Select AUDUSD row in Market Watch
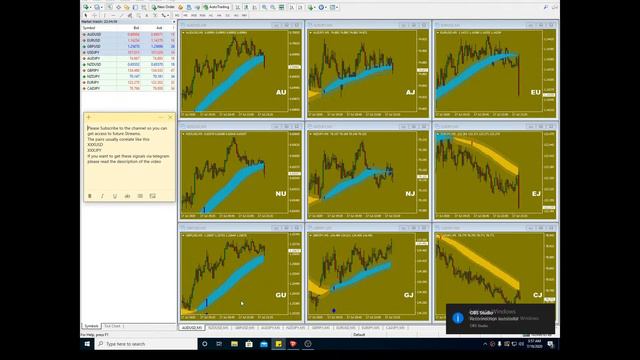 coord(128,34)
